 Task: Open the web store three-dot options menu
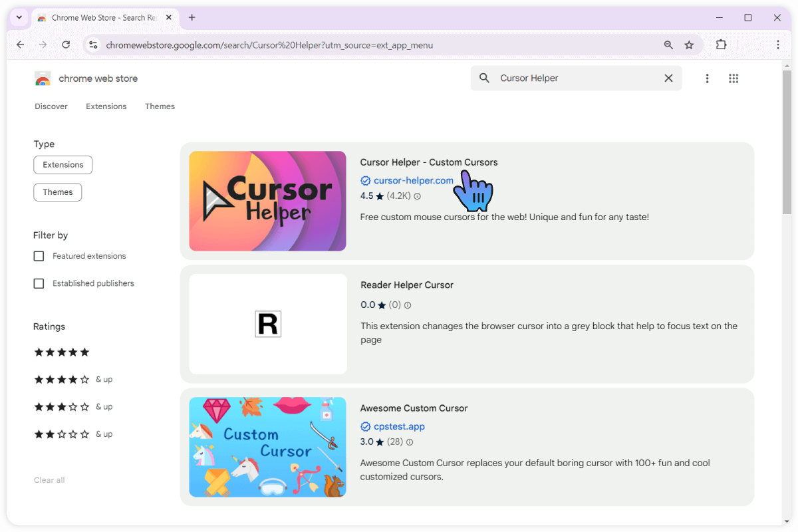point(707,78)
